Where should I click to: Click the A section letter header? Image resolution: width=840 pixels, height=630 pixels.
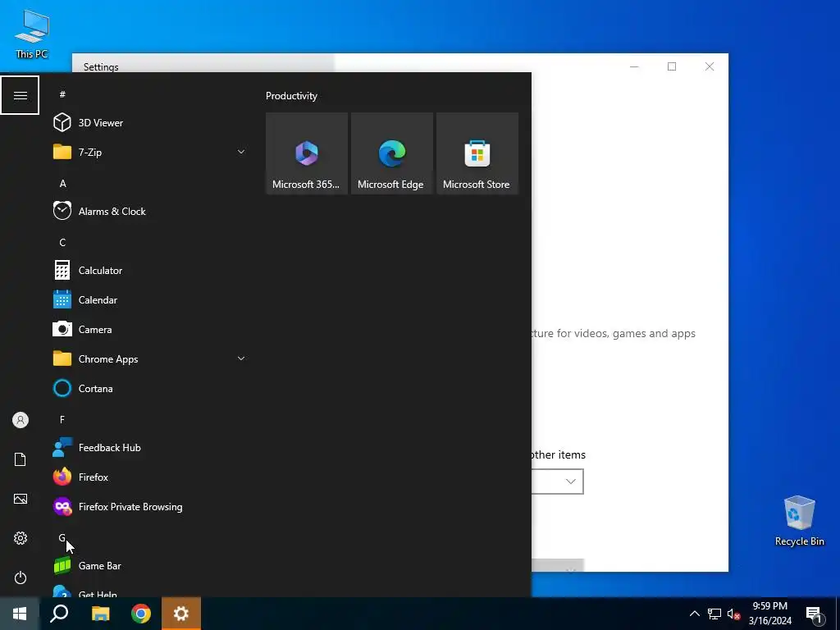(62, 183)
